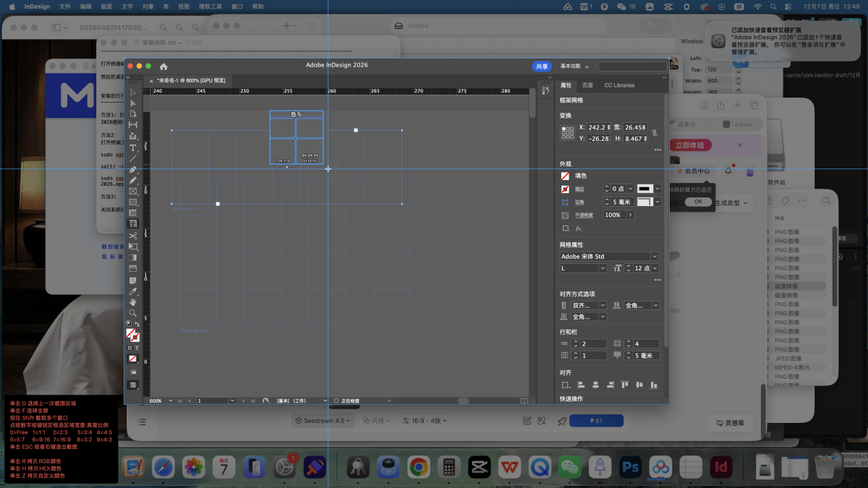Open the 600% zoom level dropdown
The width and height of the screenshot is (868, 488).
pos(170,401)
